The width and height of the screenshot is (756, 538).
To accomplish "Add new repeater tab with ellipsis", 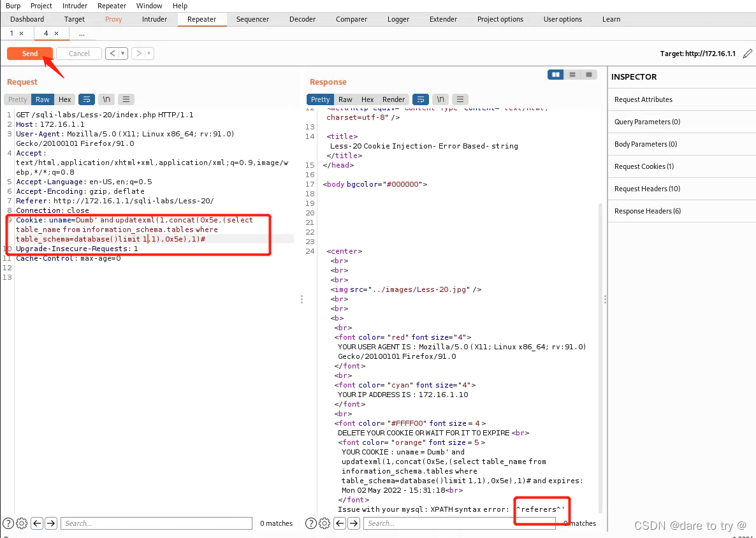I will [82, 33].
